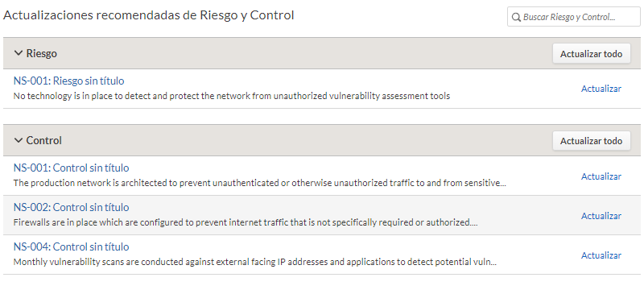644x290 pixels.
Task: Select the 'Firewalls are in place' description
Action: pyautogui.click(x=246, y=222)
